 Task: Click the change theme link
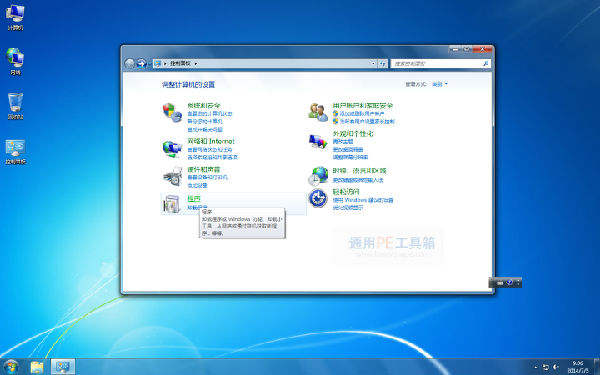coord(343,142)
